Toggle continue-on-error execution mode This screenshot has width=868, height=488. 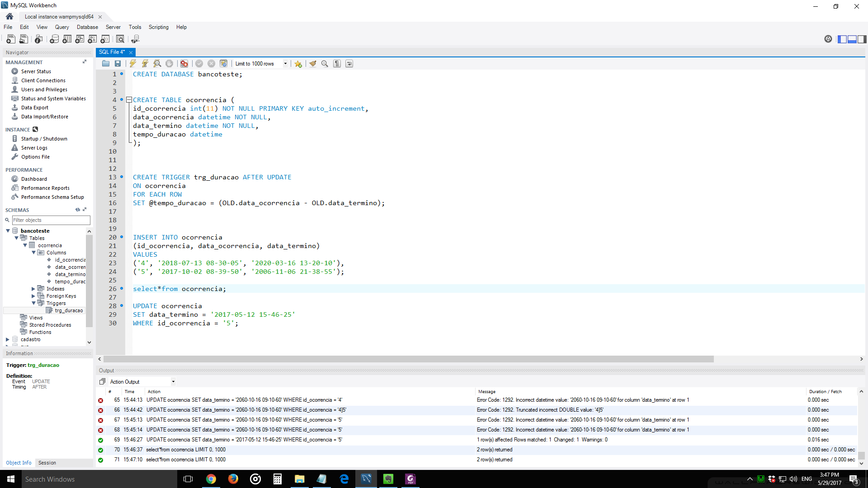point(184,64)
